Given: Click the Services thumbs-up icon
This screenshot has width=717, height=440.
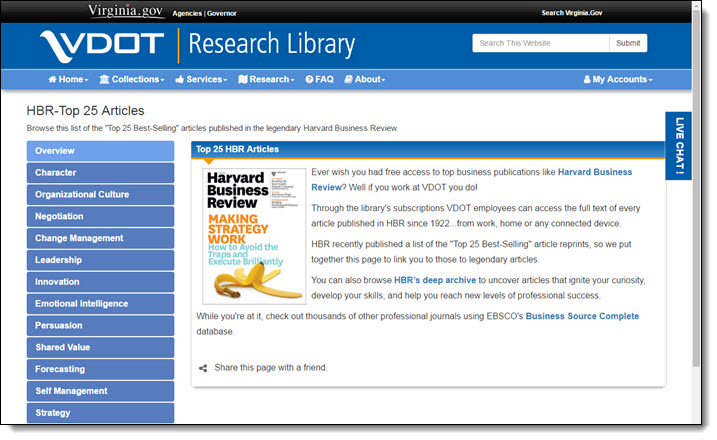Looking at the screenshot, I should point(180,80).
